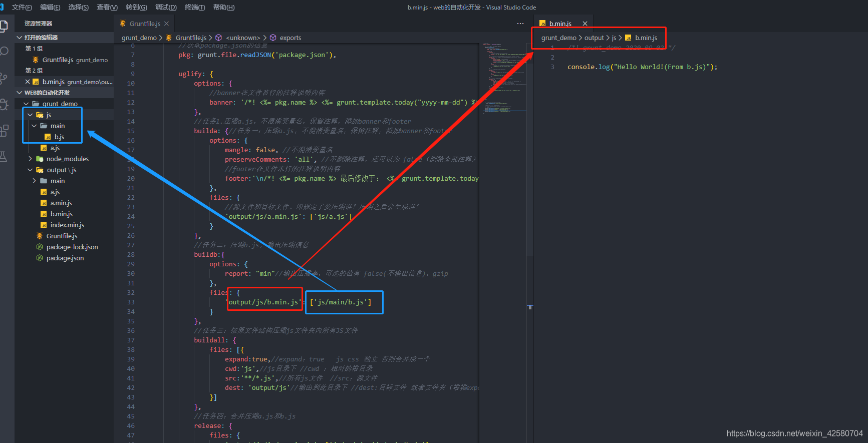Click the <unknown> symbol icon in breadcrumb
Image resolution: width=868 pixels, height=443 pixels.
[x=218, y=38]
